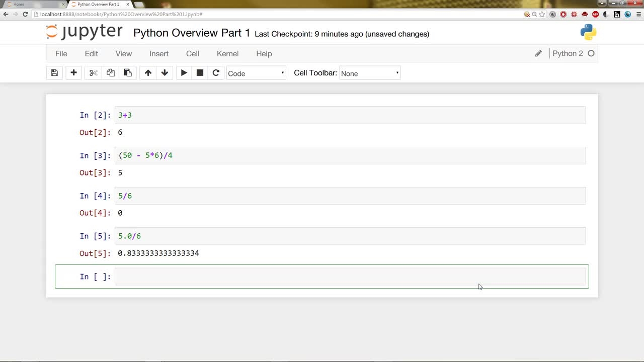Screen dimensions: 644x362
Task: Open the Insert menu
Action: coord(159,54)
